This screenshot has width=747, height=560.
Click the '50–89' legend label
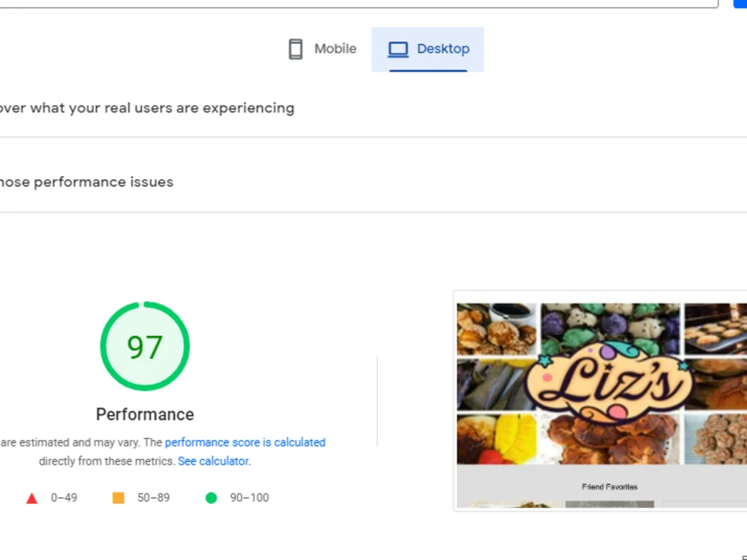tap(153, 497)
